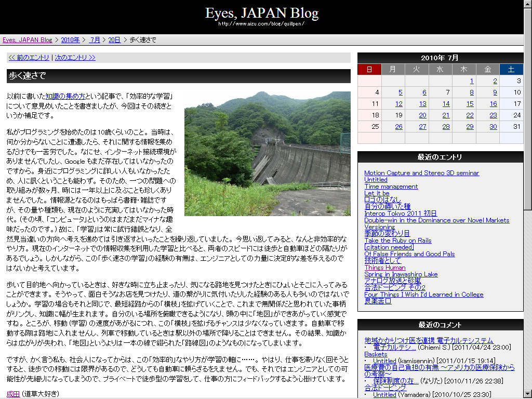Go to next entry (次のエントリ)
The height and width of the screenshot is (399, 532).
pos(75,58)
